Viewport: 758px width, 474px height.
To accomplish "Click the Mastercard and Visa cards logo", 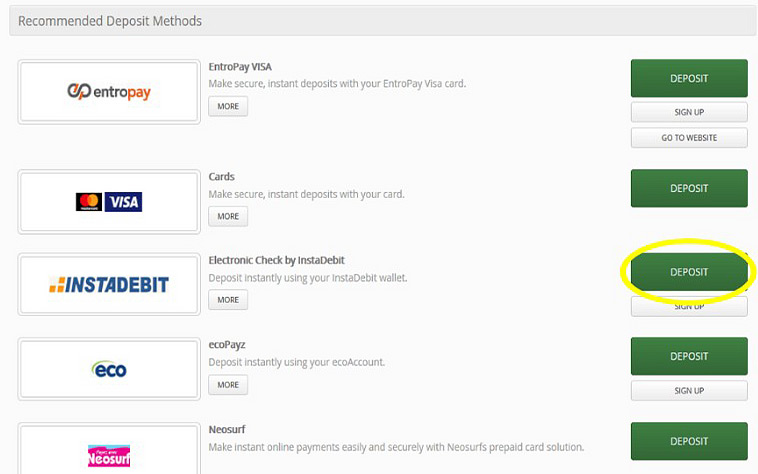I will tap(109, 202).
